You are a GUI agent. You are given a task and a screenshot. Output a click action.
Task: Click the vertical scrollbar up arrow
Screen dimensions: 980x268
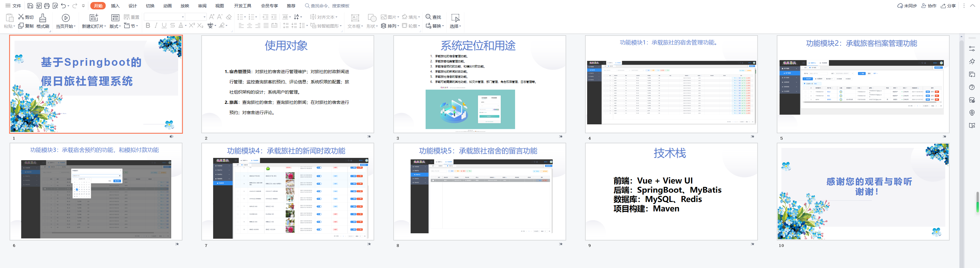[962, 37]
